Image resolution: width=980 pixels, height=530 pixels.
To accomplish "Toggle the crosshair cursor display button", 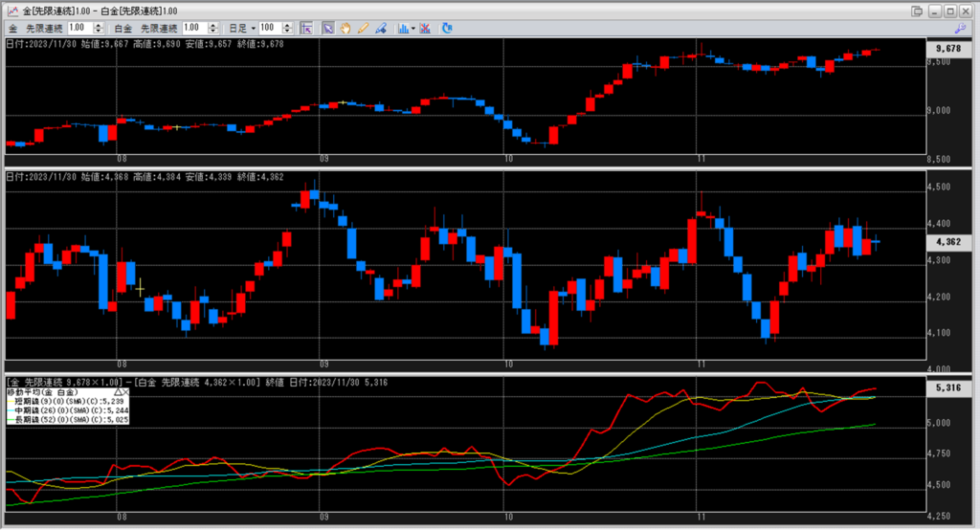I will click(x=306, y=29).
